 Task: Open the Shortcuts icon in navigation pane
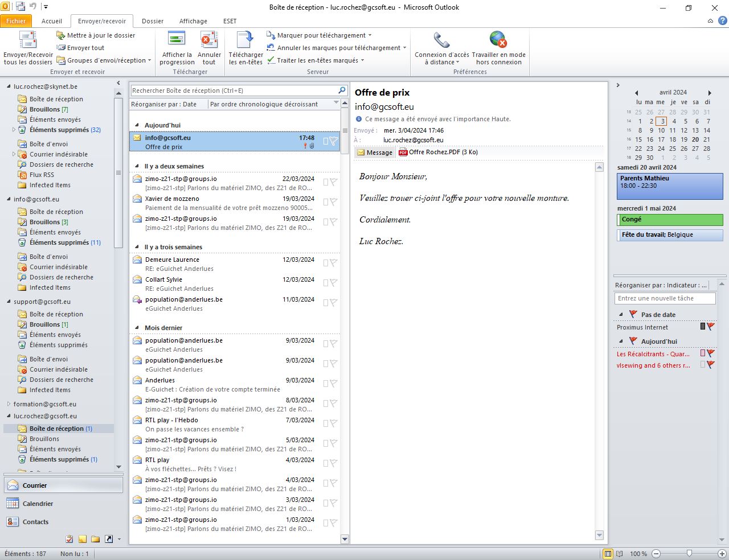pyautogui.click(x=108, y=539)
